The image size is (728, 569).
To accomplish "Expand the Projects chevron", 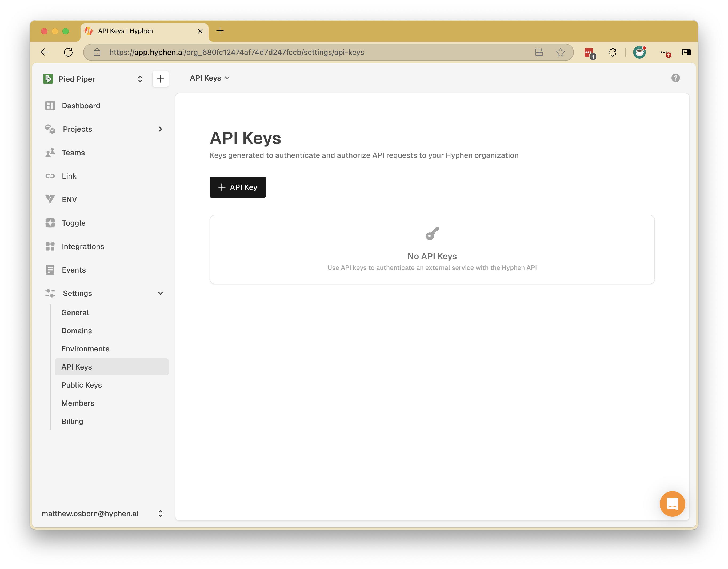I will click(160, 129).
